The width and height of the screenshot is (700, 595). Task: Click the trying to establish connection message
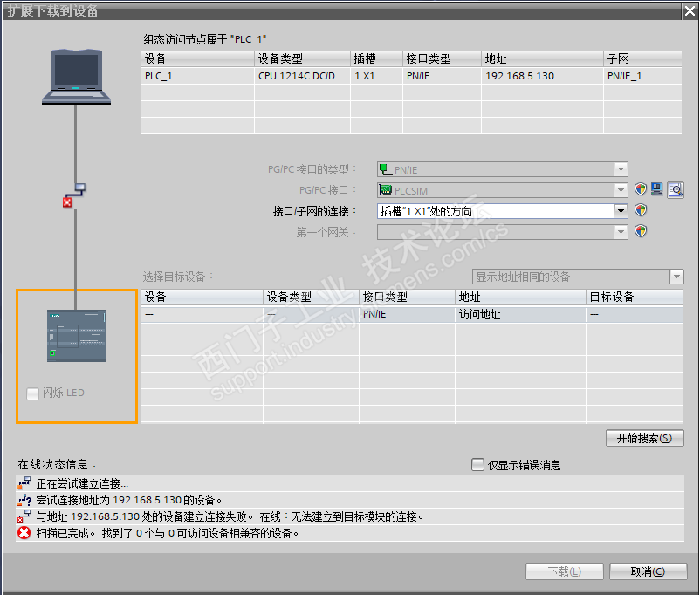coord(349,483)
